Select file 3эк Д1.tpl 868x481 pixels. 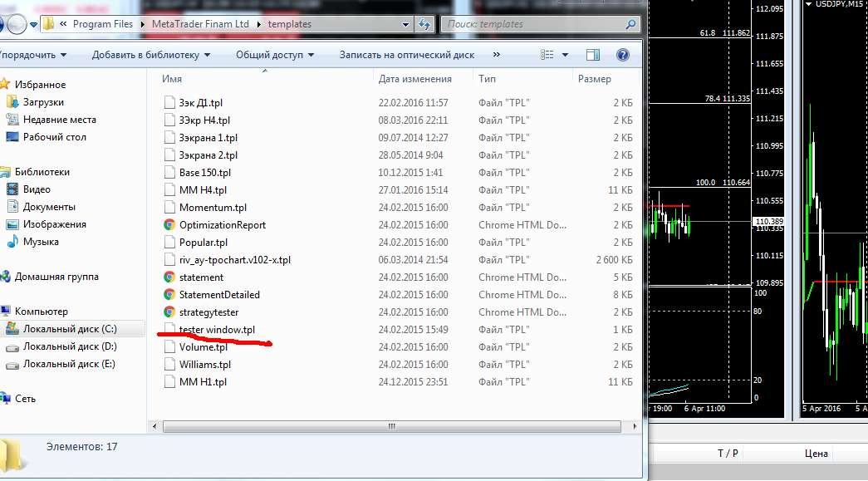pos(200,102)
